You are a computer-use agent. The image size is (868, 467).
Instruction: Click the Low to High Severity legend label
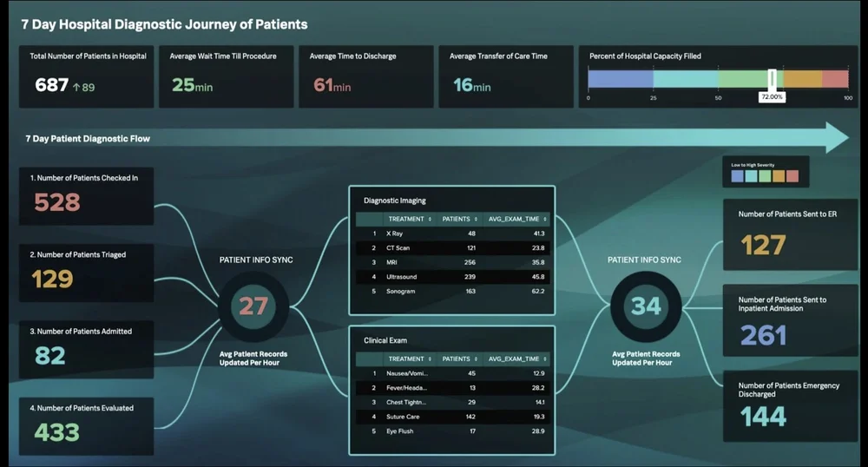(x=753, y=165)
